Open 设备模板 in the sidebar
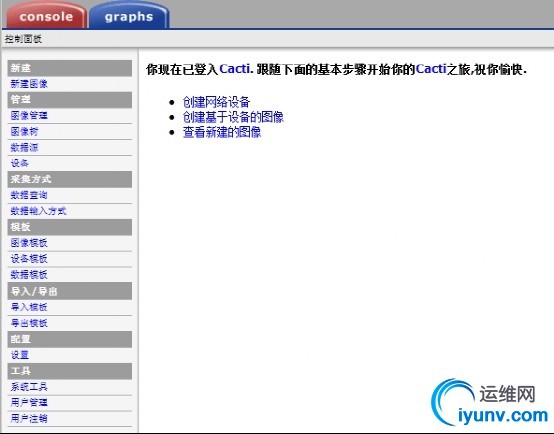 pyautogui.click(x=29, y=259)
